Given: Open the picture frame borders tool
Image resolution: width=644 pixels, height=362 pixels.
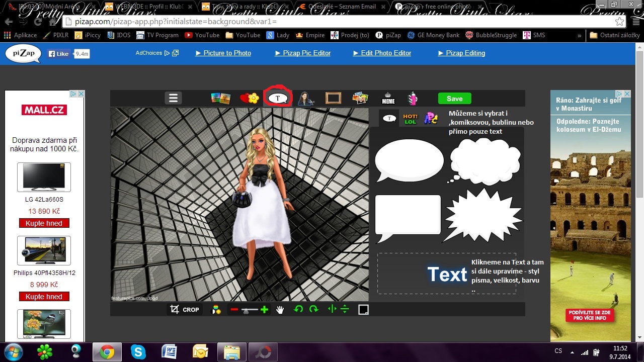Looking at the screenshot, I should [x=333, y=98].
